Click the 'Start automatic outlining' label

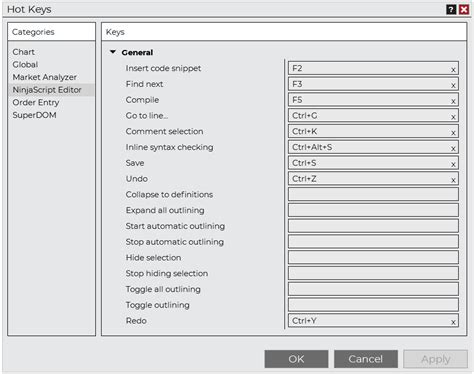[x=175, y=226]
